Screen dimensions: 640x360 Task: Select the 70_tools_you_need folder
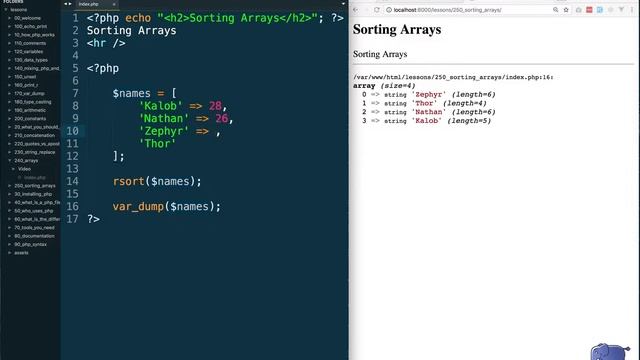coord(34,227)
